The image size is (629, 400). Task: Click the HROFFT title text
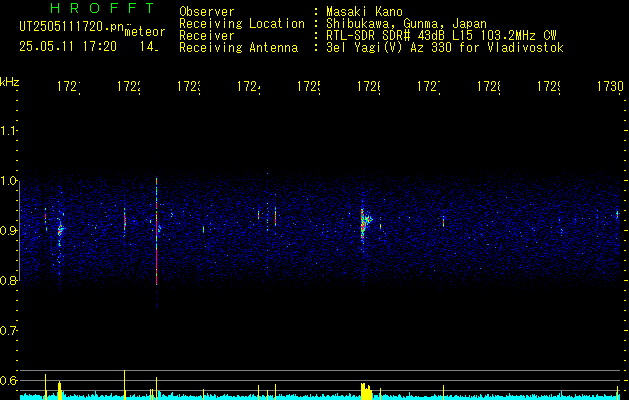point(102,8)
